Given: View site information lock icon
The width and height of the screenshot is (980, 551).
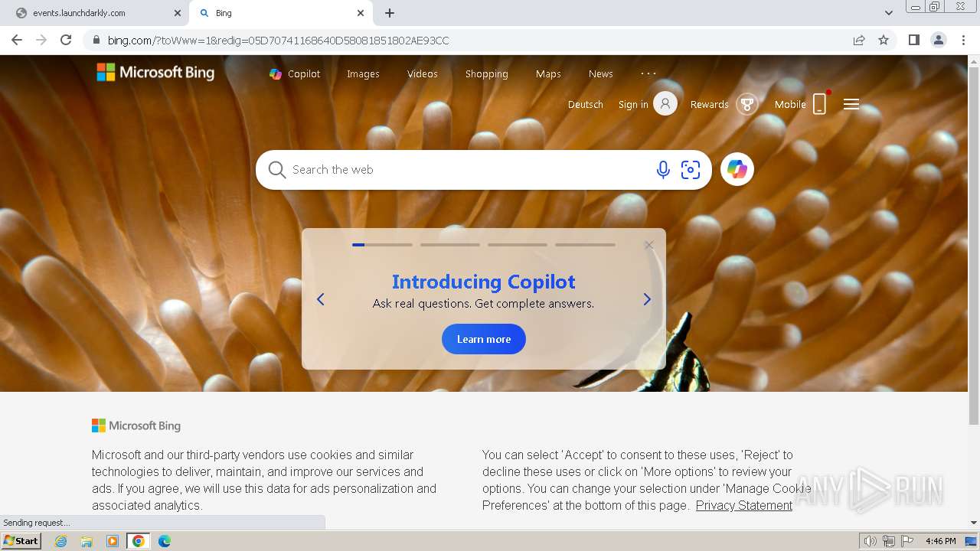Looking at the screenshot, I should tap(96, 40).
